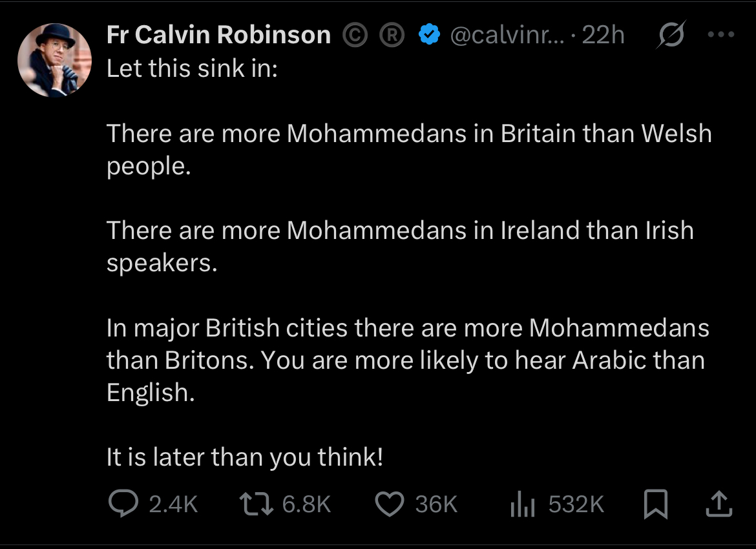Screen dimensions: 756x549
Task: Click the repost arrows icon
Action: pos(257,504)
